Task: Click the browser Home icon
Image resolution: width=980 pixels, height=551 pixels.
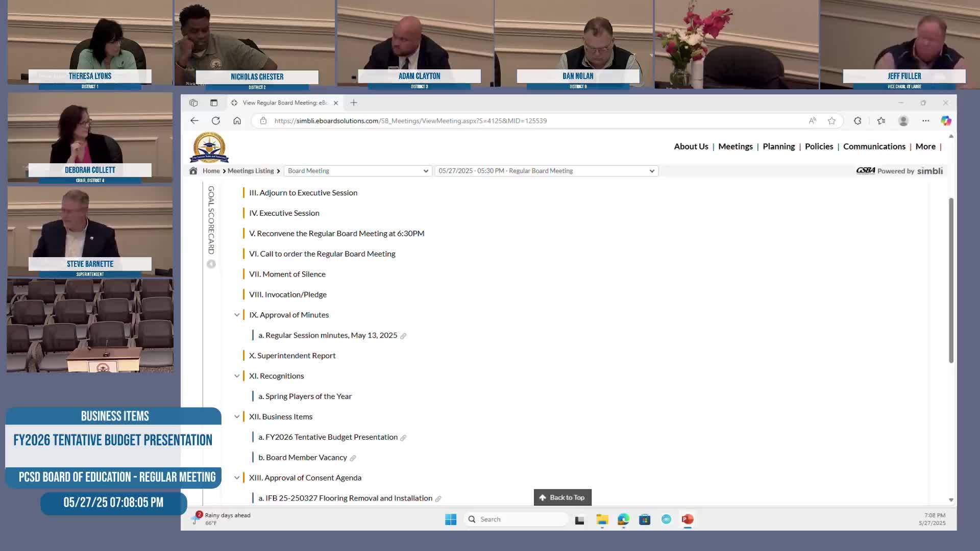Action: (237, 121)
